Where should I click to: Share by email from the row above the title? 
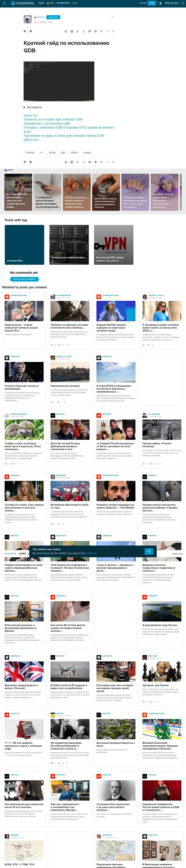click(x=101, y=31)
